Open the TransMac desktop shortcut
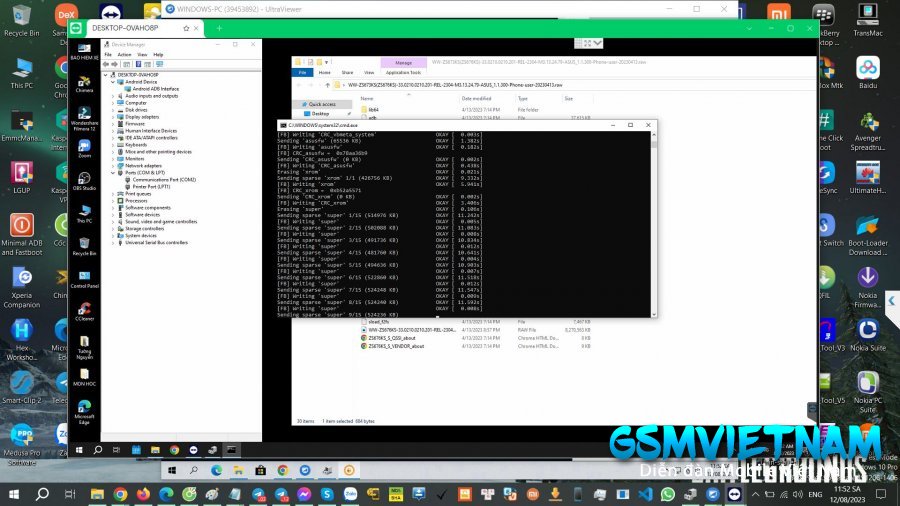Viewport: 900px width, 506px height. coord(867,21)
